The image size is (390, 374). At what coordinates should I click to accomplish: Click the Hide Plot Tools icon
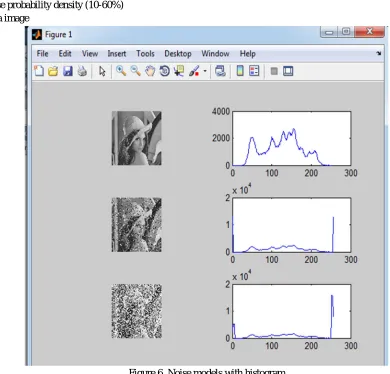274,71
